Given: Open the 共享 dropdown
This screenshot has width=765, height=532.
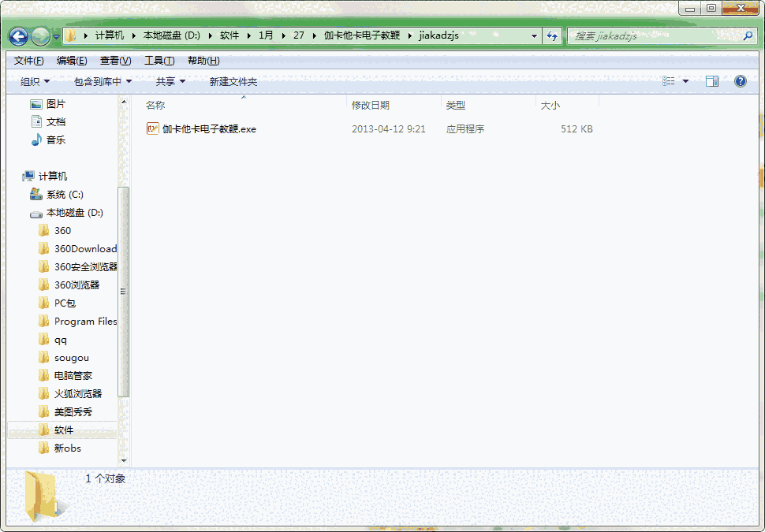Looking at the screenshot, I should click(x=168, y=80).
